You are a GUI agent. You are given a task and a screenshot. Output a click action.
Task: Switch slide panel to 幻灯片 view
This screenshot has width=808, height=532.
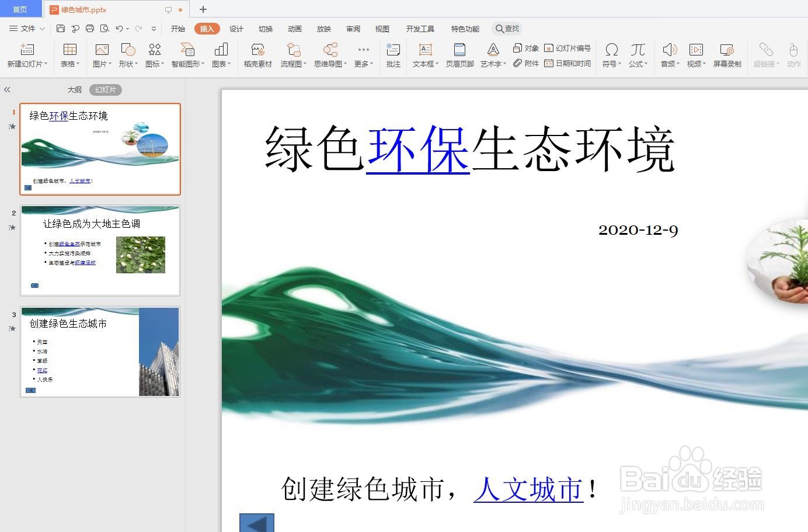(x=106, y=89)
